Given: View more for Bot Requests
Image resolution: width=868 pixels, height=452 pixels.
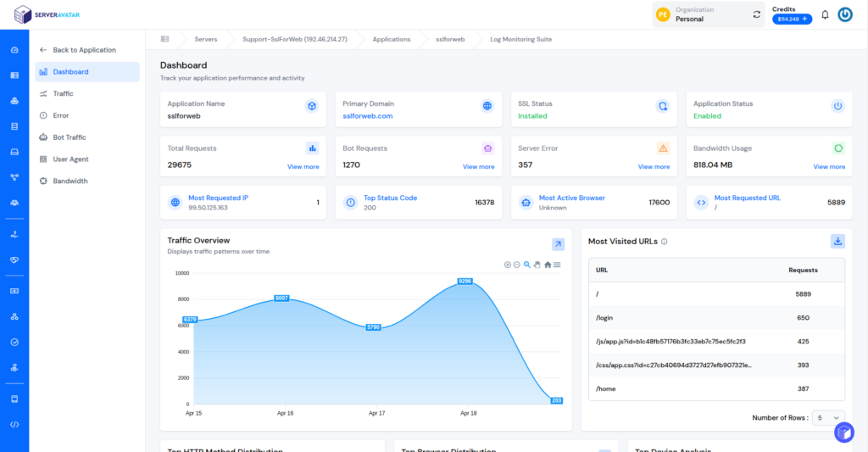Looking at the screenshot, I should coord(478,167).
